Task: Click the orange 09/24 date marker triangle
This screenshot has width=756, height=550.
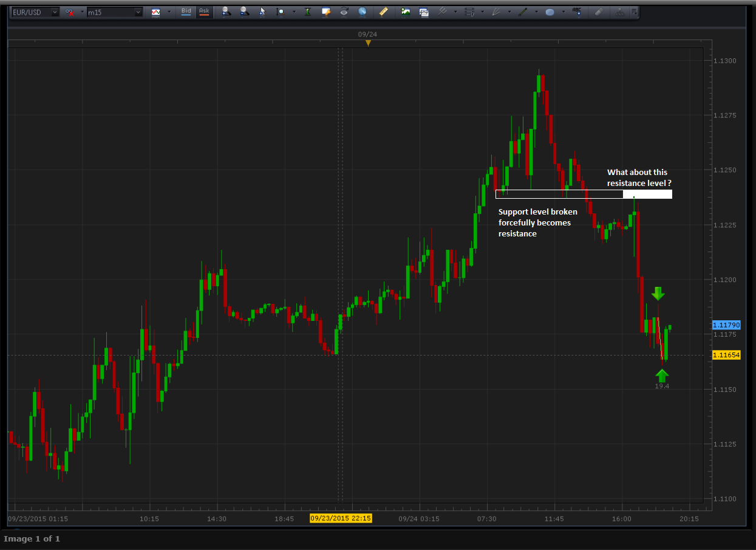Action: pyautogui.click(x=368, y=43)
